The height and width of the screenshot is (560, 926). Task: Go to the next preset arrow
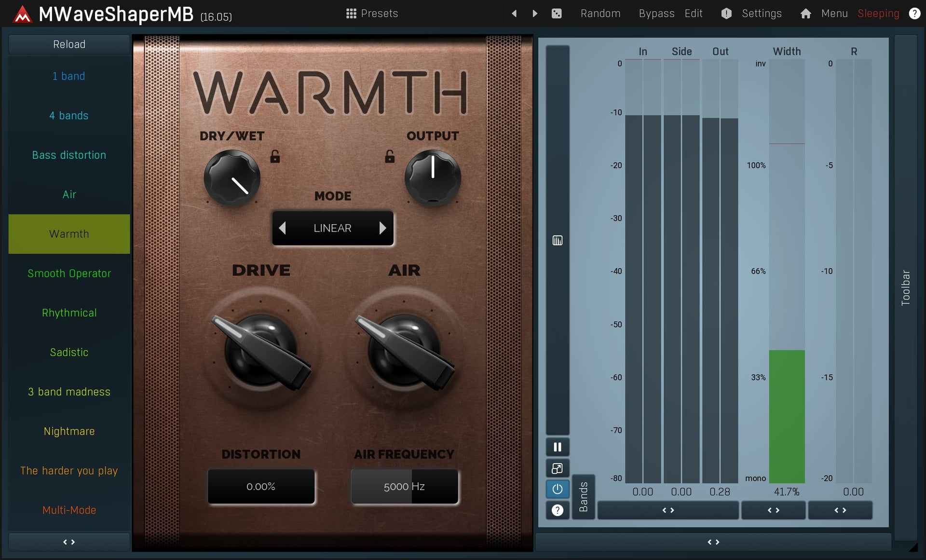[535, 14]
